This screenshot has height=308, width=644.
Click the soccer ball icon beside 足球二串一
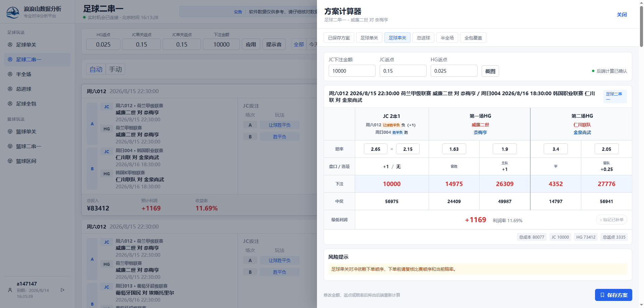pyautogui.click(x=10, y=59)
